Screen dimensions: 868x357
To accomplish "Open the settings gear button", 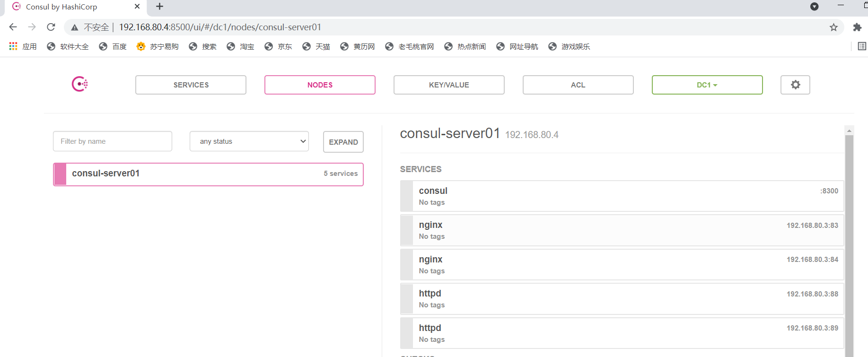I will coord(795,85).
